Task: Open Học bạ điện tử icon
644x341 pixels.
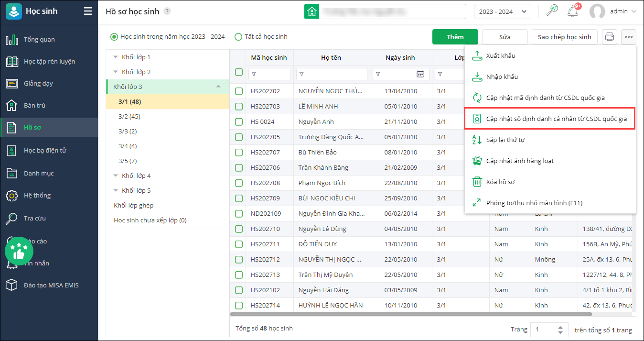Action: click(x=12, y=151)
